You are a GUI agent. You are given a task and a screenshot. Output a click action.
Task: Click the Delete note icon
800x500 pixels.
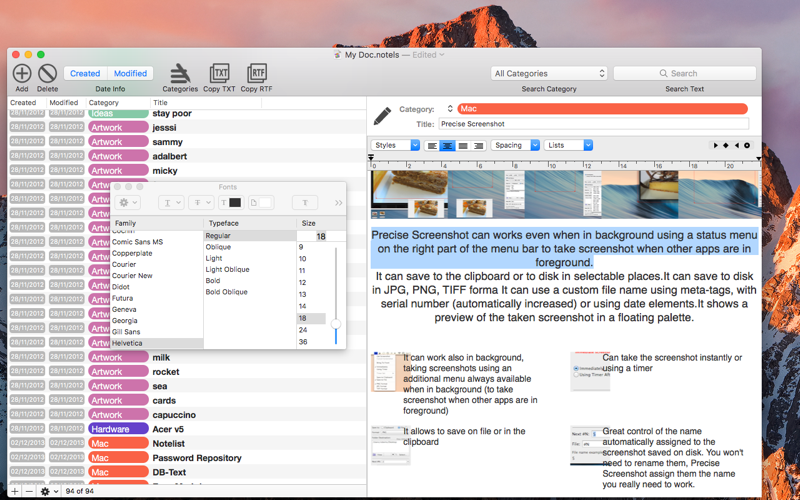tap(47, 73)
